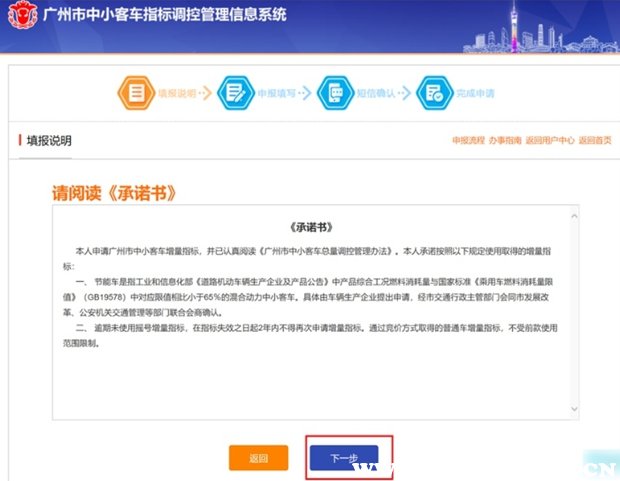Click the 完成申请 step label text
This screenshot has height=481, width=620.
pyautogui.click(x=475, y=94)
